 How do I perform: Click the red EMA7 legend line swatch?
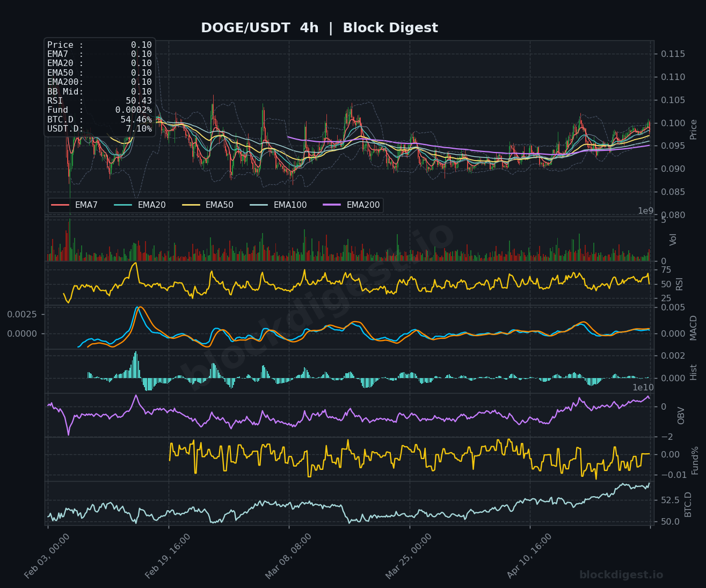[x=60, y=205]
